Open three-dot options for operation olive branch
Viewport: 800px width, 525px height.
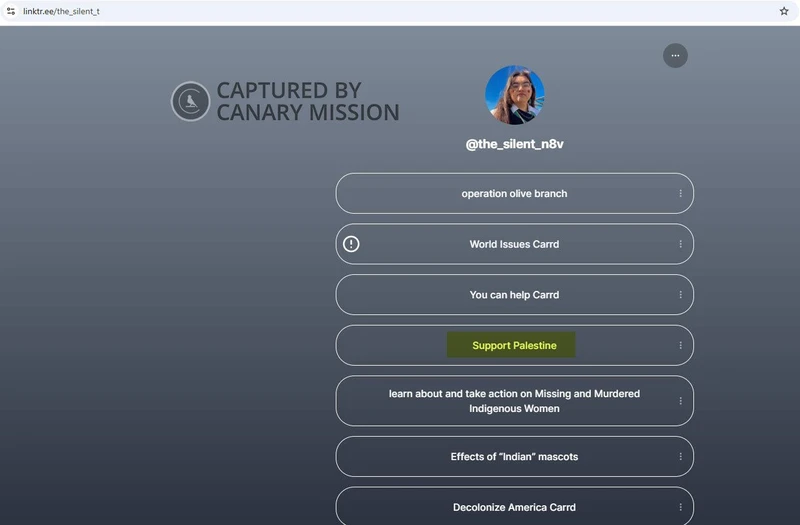[680, 194]
